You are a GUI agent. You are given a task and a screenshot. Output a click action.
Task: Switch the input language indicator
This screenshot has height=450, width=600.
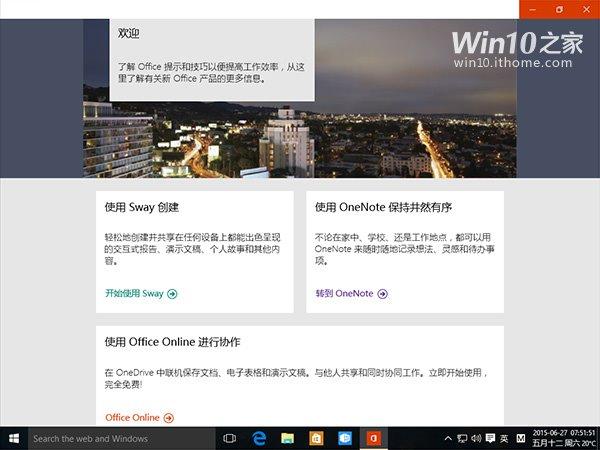point(504,439)
